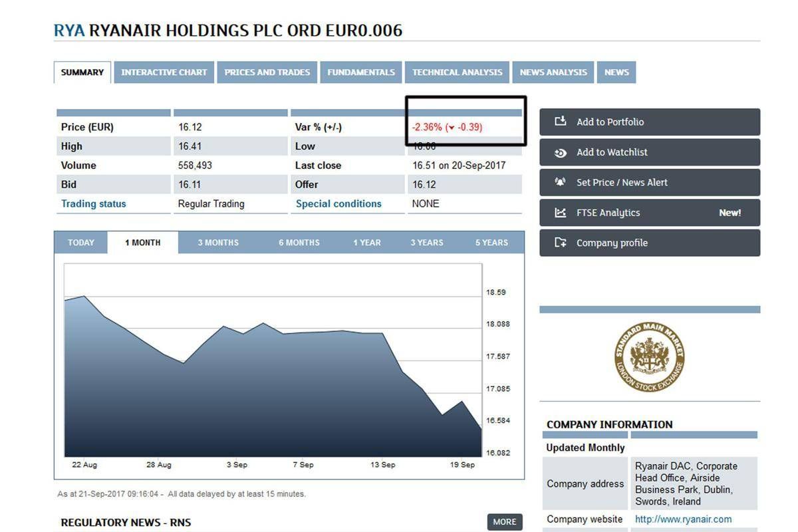View the 3 Years chart range

427,243
